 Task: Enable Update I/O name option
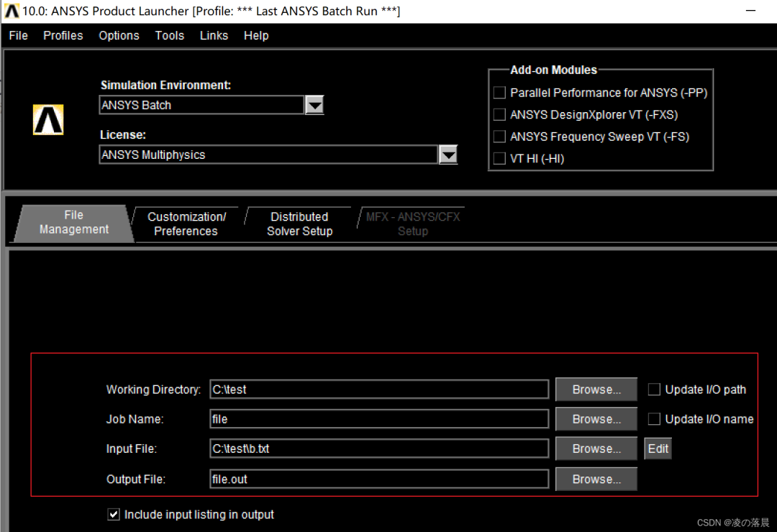(654, 418)
